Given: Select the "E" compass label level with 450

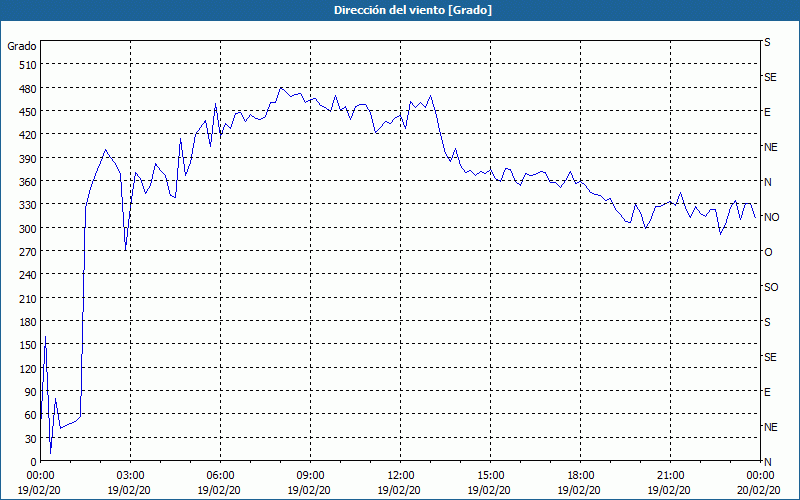Looking at the screenshot, I should [767, 112].
